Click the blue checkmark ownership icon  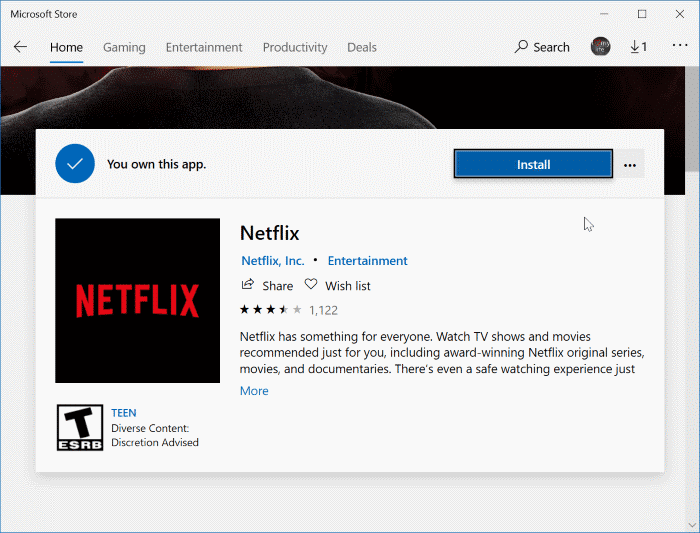coord(75,163)
